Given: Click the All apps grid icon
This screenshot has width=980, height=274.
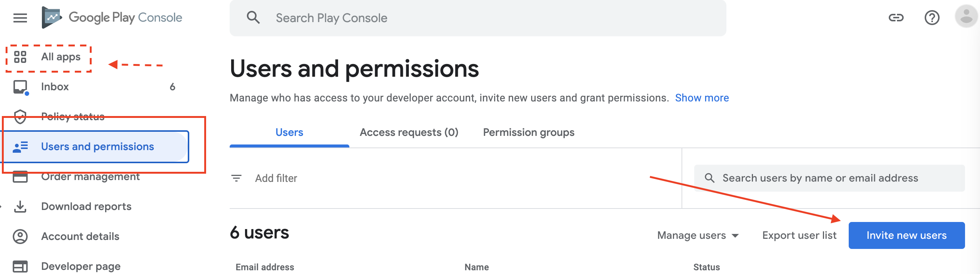Looking at the screenshot, I should click(x=20, y=57).
